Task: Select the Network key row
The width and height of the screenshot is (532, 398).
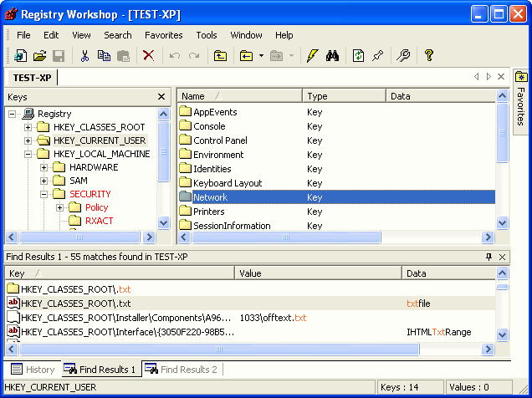Action: tap(336, 197)
